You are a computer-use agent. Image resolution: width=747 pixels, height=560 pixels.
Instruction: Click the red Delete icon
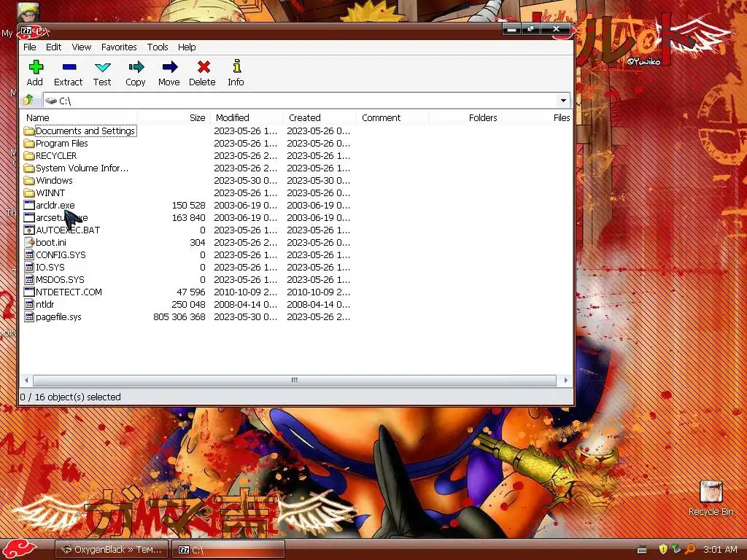204,66
